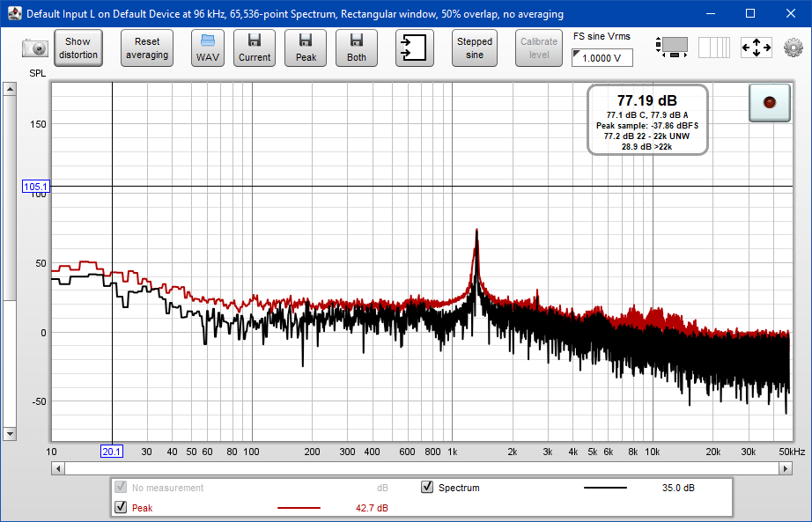Click the No measurement checkbox
This screenshot has width=812, height=522.
[x=120, y=487]
